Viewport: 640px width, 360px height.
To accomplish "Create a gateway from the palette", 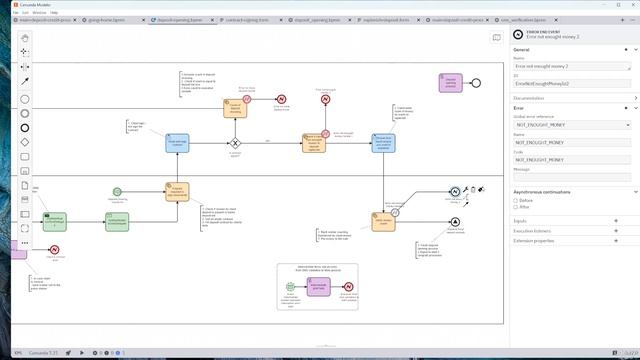I will pyautogui.click(x=25, y=142).
